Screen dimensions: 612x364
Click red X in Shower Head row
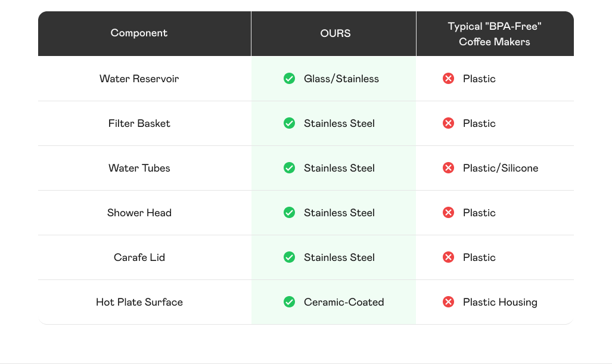point(448,213)
